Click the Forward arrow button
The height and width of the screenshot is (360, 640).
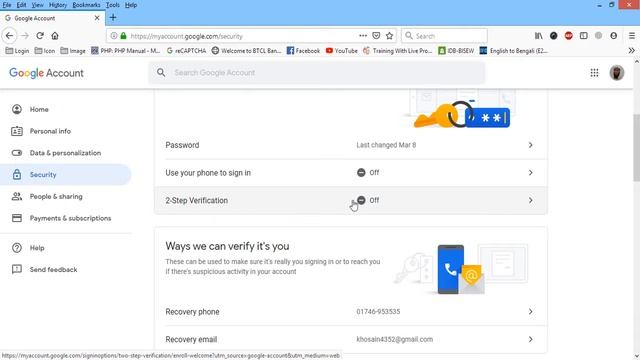pyautogui.click(x=24, y=36)
